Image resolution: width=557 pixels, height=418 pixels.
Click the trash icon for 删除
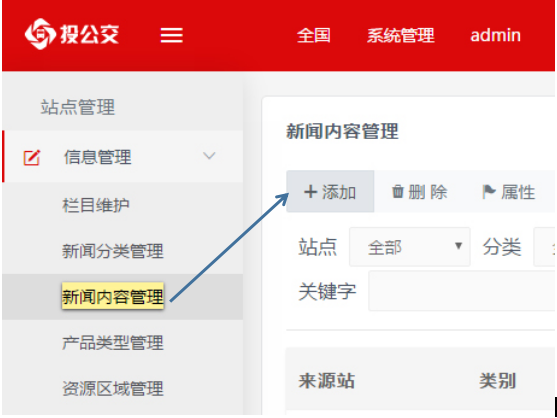398,192
